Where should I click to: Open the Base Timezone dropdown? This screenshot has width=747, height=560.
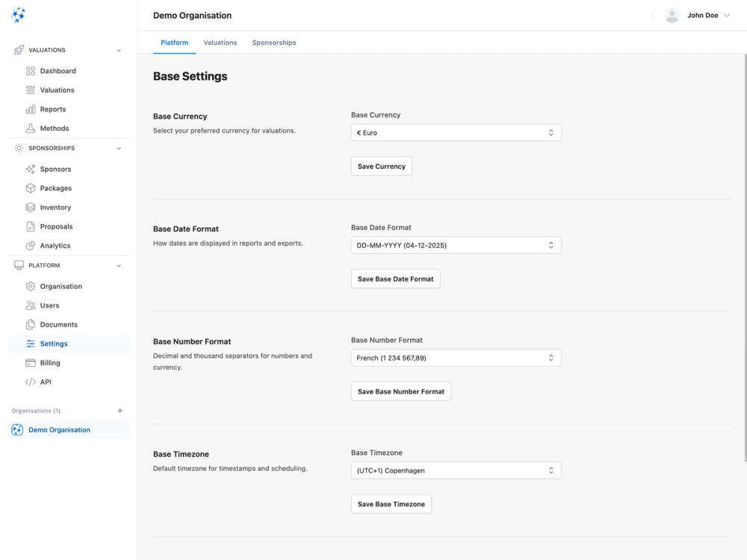click(455, 470)
